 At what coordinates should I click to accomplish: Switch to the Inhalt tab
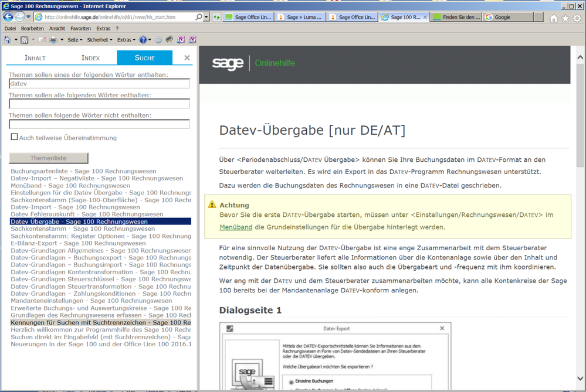coord(35,57)
